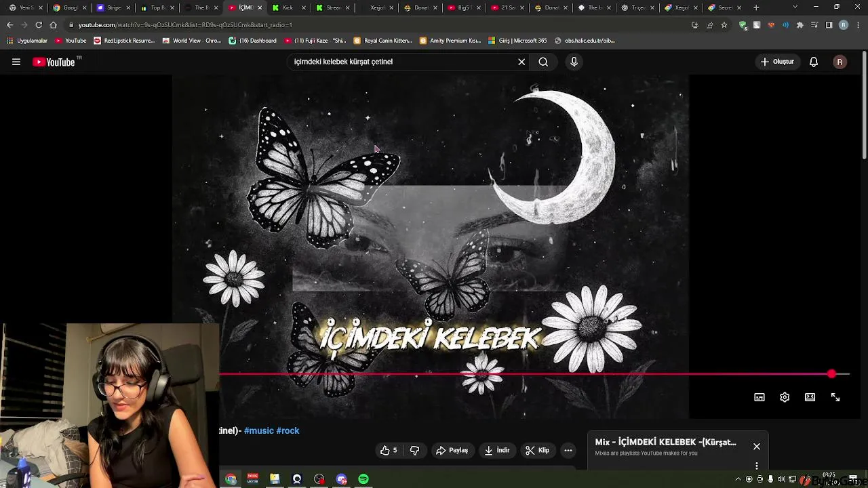Open the account avatar menu on YouTube
The width and height of the screenshot is (868, 488).
(840, 62)
